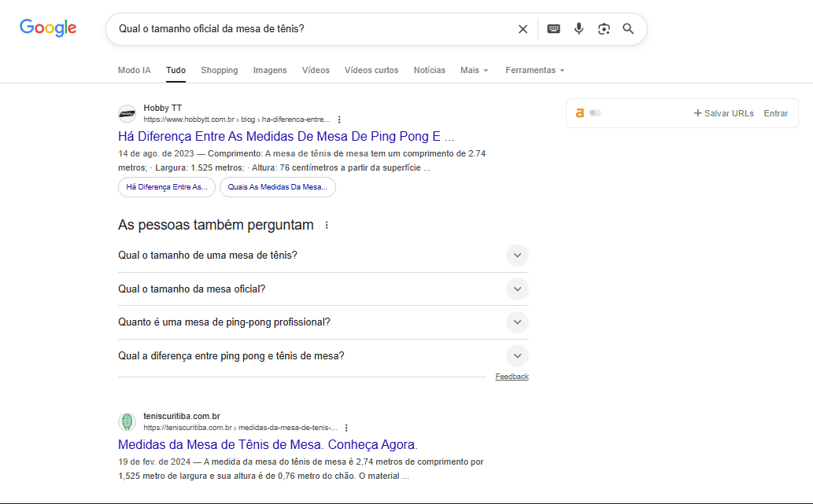This screenshot has width=813, height=504.
Task: Click the Hobby TT site favicon
Action: [127, 114]
